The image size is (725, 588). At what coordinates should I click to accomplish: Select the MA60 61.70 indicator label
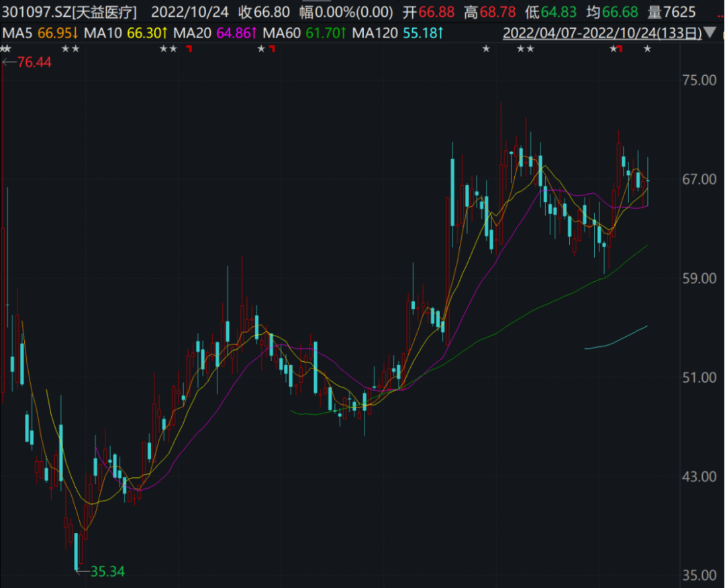(304, 34)
